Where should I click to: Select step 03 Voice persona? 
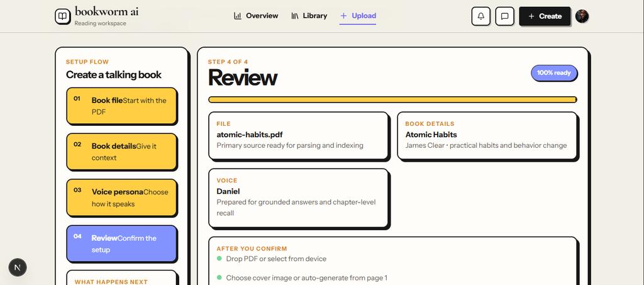121,198
